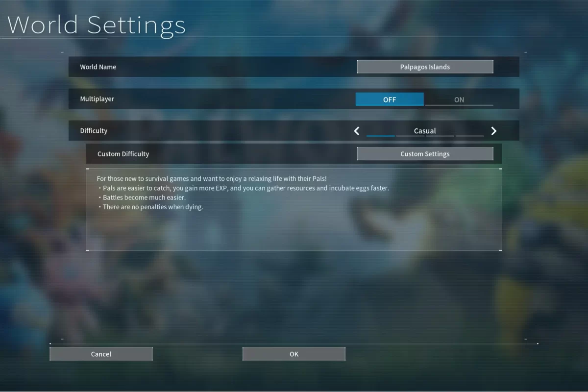Select the blue first difficulty segment

[x=381, y=135]
